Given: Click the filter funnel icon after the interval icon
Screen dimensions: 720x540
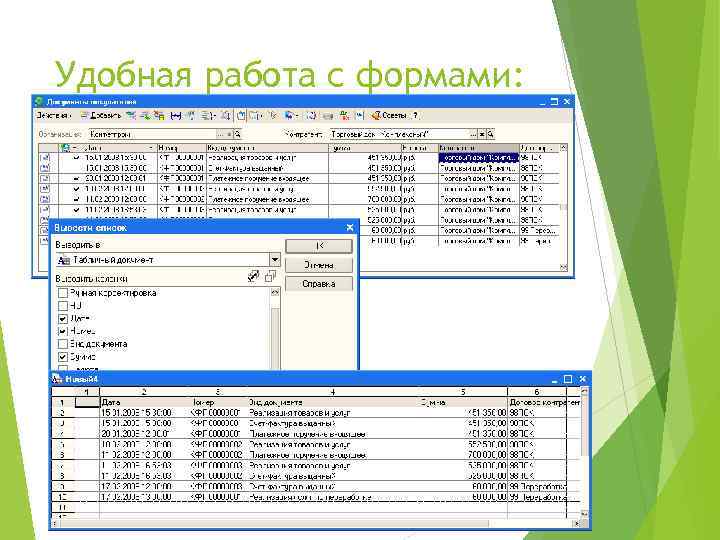Looking at the screenshot, I should [190, 115].
